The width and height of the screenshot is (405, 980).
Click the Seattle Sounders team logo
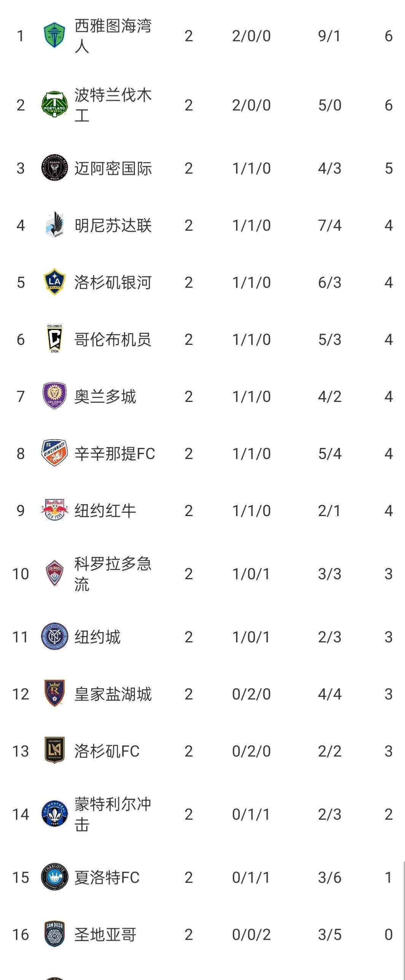tap(54, 35)
